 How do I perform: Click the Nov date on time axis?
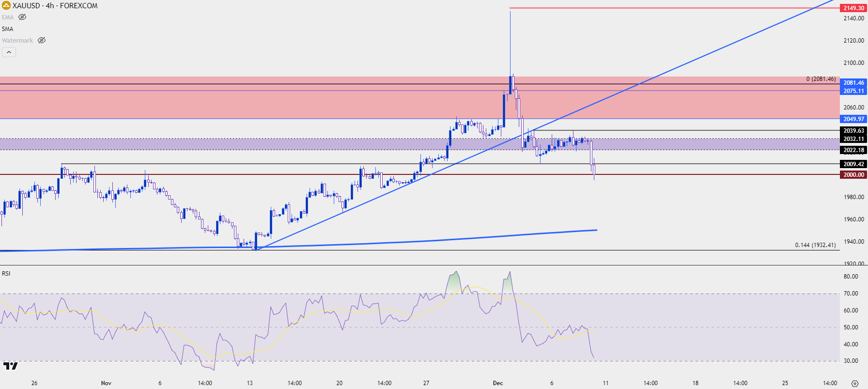(x=106, y=383)
